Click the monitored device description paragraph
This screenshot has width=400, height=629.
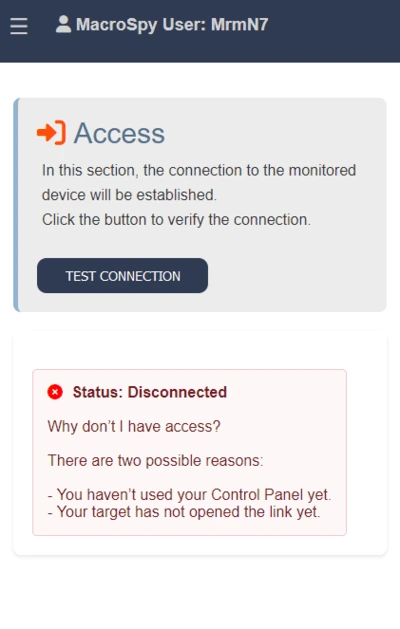(199, 183)
